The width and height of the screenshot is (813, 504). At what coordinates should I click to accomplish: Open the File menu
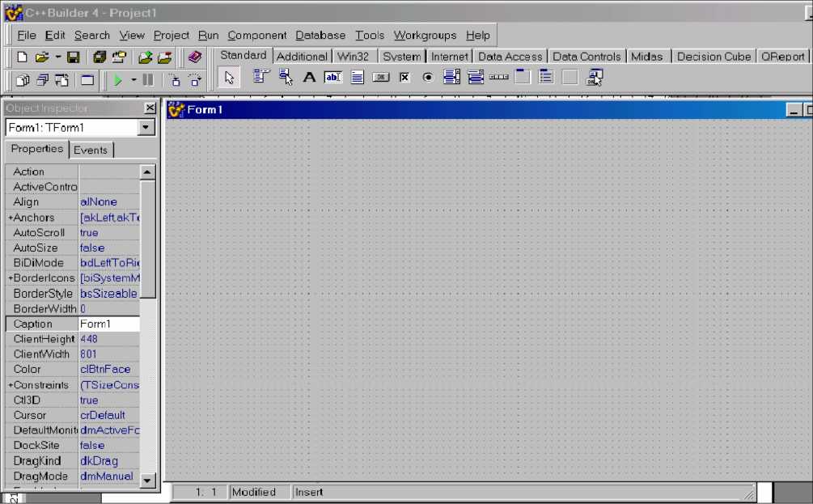27,36
